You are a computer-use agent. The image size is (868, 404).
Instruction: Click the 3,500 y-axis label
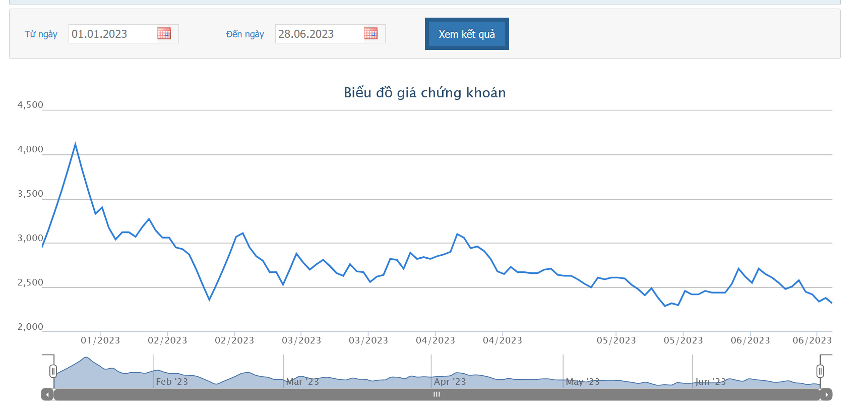pos(30,194)
